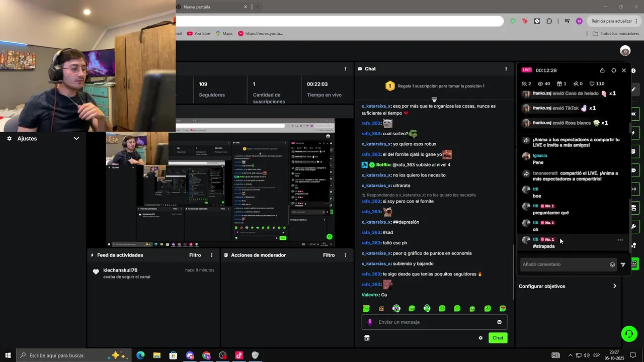Open Feed de actividades three-dot menu
This screenshot has height=362, width=644.
(x=211, y=255)
